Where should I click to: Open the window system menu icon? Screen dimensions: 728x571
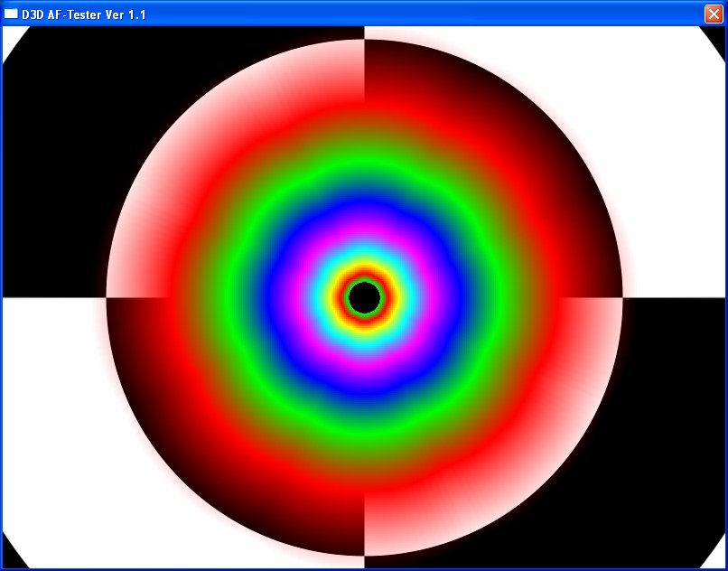pos(11,14)
